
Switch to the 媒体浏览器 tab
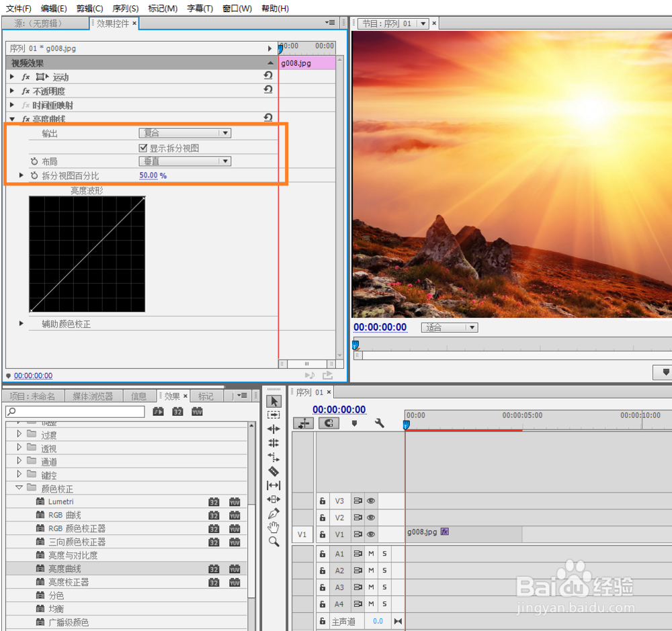coord(93,396)
